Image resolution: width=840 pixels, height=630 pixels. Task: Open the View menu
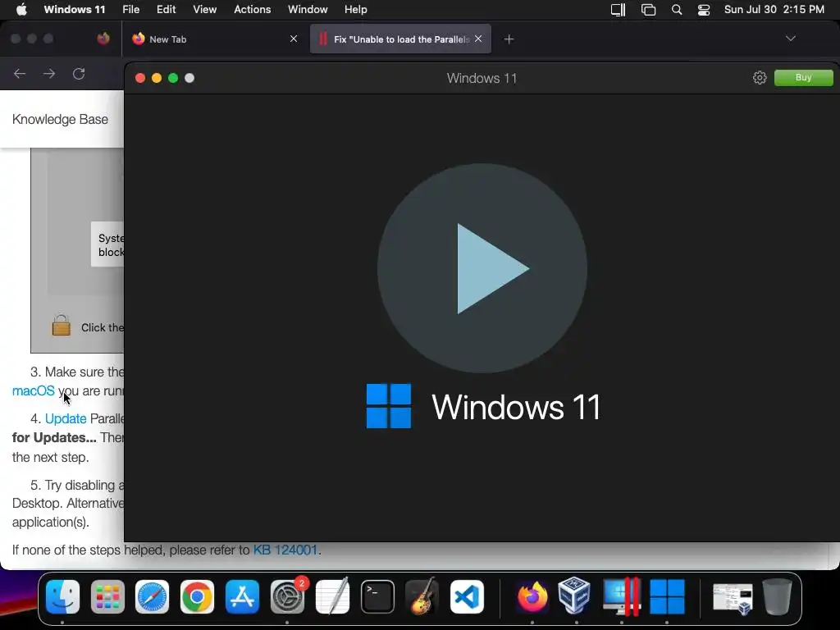coord(204,9)
